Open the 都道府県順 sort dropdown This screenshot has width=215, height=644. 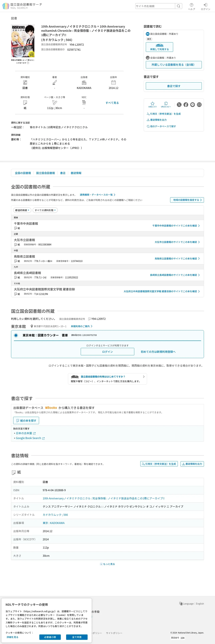pyautogui.click(x=22, y=210)
